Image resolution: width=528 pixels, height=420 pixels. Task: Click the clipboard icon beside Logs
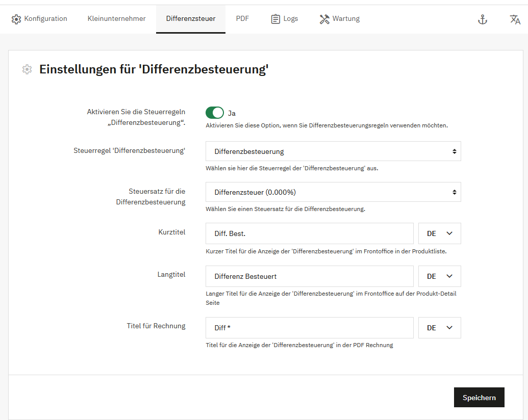point(275,19)
